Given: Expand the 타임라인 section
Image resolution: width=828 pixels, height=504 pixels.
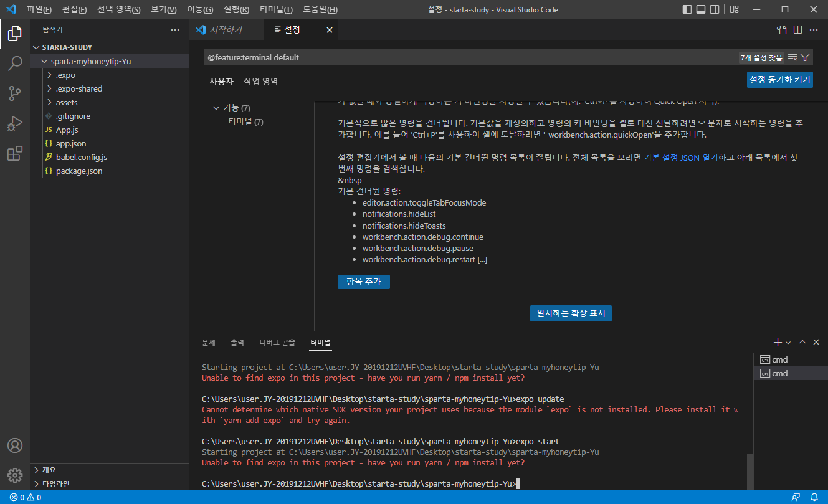Looking at the screenshot, I should (110, 483).
